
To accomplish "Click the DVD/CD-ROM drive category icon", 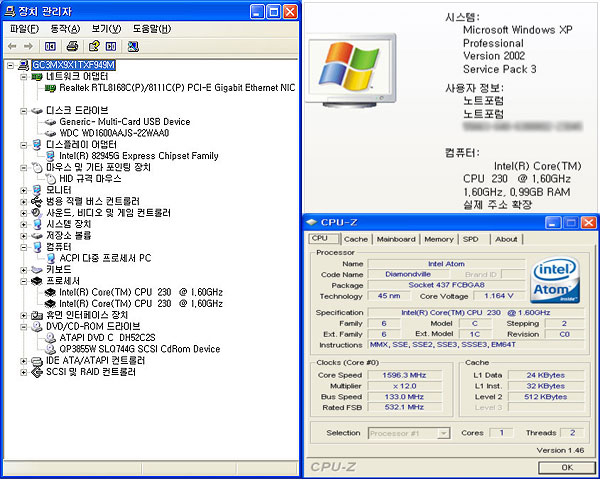I will coord(37,326).
